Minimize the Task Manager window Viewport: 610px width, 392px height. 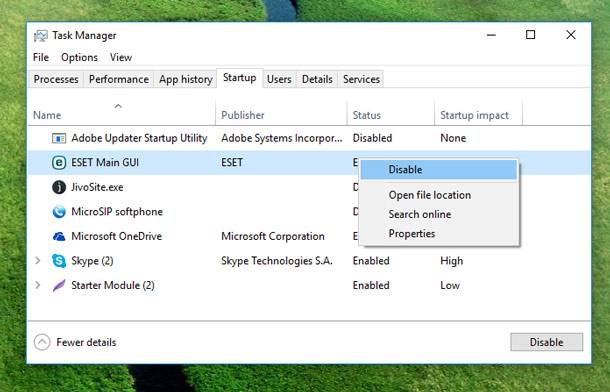pos(491,35)
